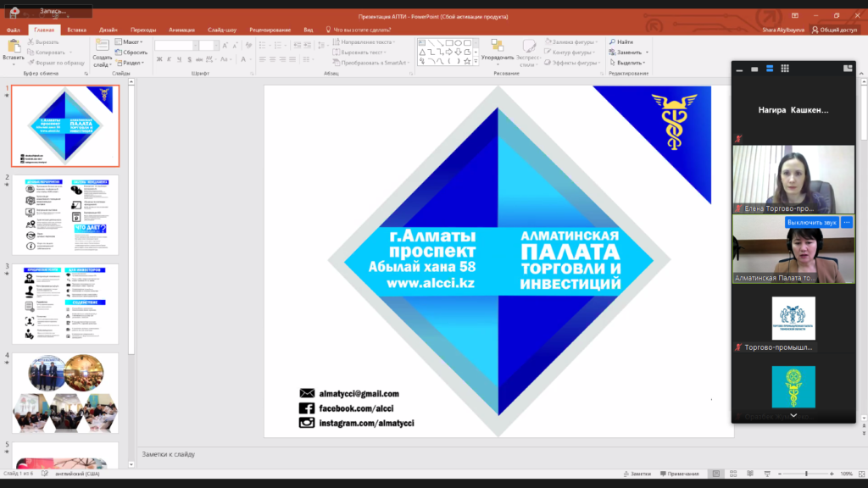Viewport: 868px width, 488px height.
Task: Select the star shape in the shapes gallery
Action: click(x=467, y=61)
